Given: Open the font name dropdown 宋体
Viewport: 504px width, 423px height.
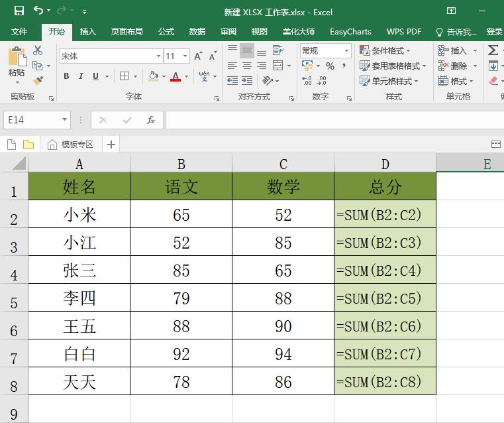Looking at the screenshot, I should pos(158,56).
